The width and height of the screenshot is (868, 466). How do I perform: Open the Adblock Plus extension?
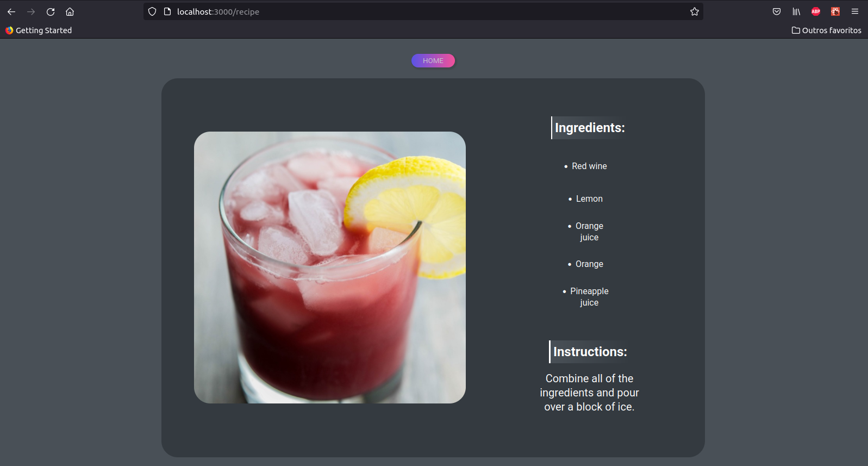click(816, 11)
